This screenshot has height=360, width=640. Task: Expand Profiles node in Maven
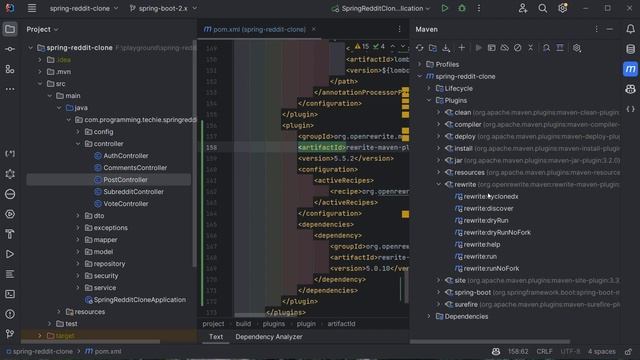419,64
